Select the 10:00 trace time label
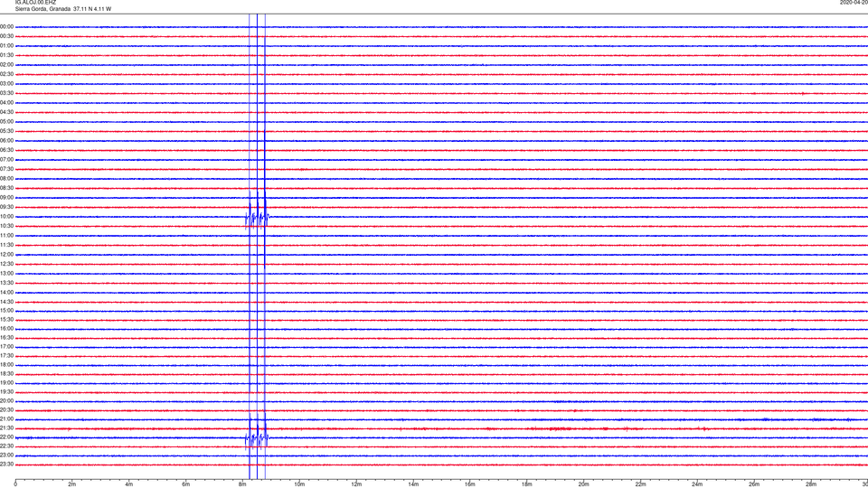The height and width of the screenshot is (488, 868). [x=6, y=217]
